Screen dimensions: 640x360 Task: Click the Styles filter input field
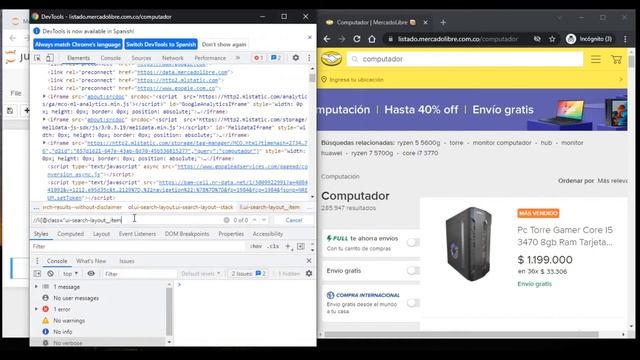pyautogui.click(x=139, y=247)
